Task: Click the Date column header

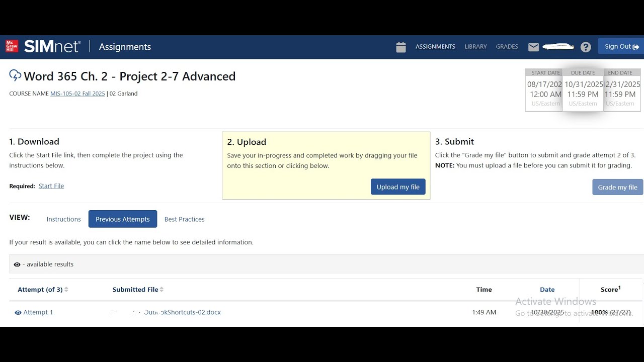Action: coord(547,290)
